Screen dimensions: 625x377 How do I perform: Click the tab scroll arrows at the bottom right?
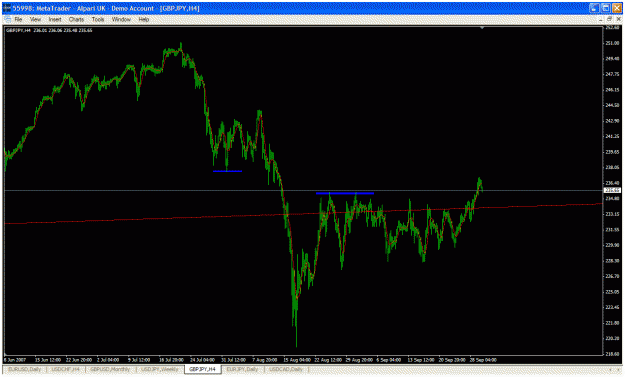coord(614,370)
